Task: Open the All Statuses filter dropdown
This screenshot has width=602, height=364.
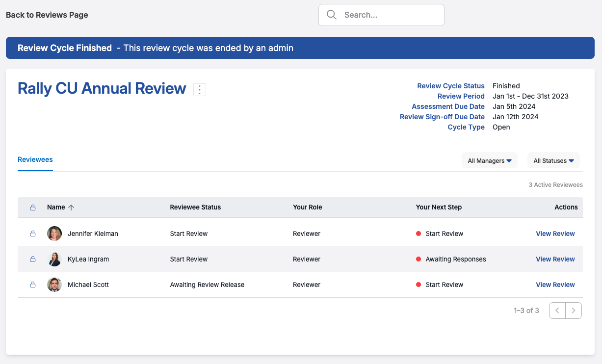Action: (x=553, y=160)
